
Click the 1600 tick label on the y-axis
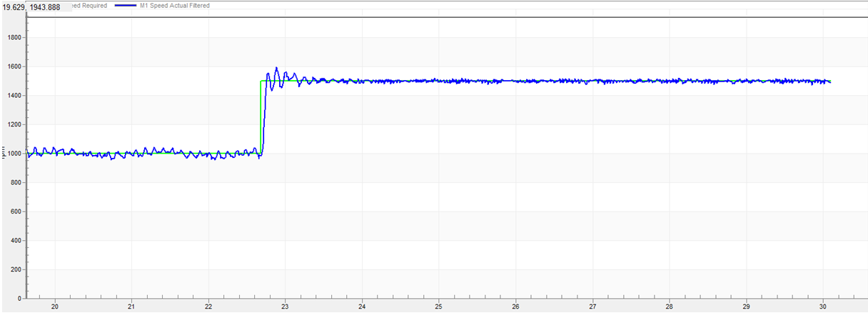(x=13, y=66)
